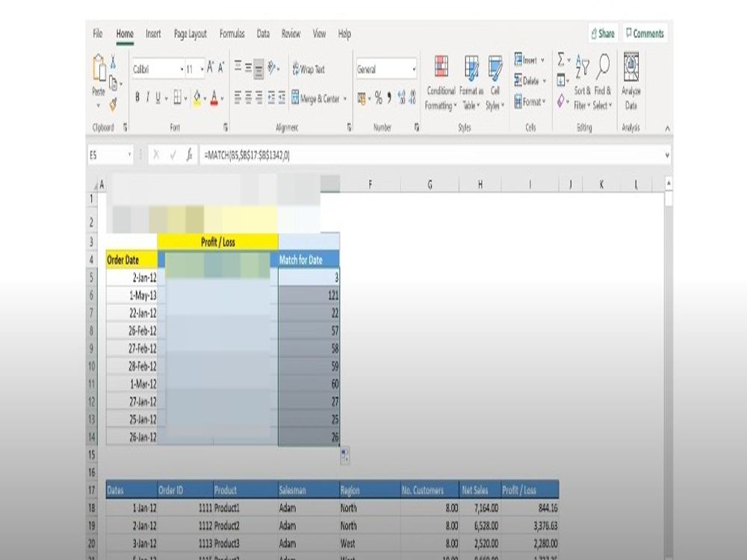Click the Cut scissors icon
747x560 pixels.
tap(114, 61)
